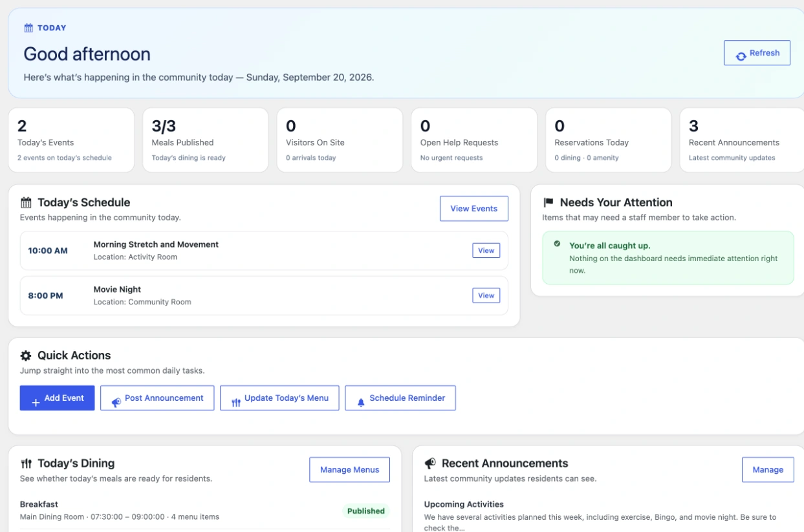The height and width of the screenshot is (532, 804).
Task: Click the calendar icon next to Today's Schedule
Action: (x=26, y=202)
